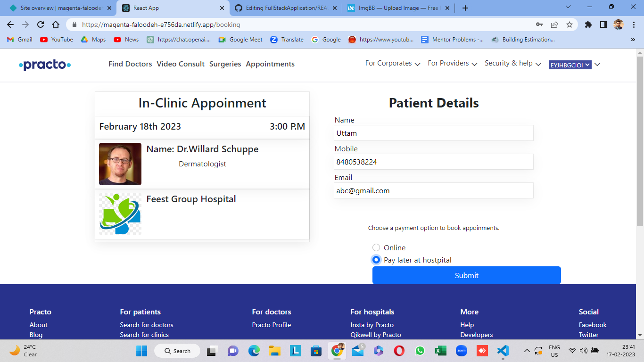Toggle the Chrome side panel
This screenshot has height=362, width=644.
[603, 25]
